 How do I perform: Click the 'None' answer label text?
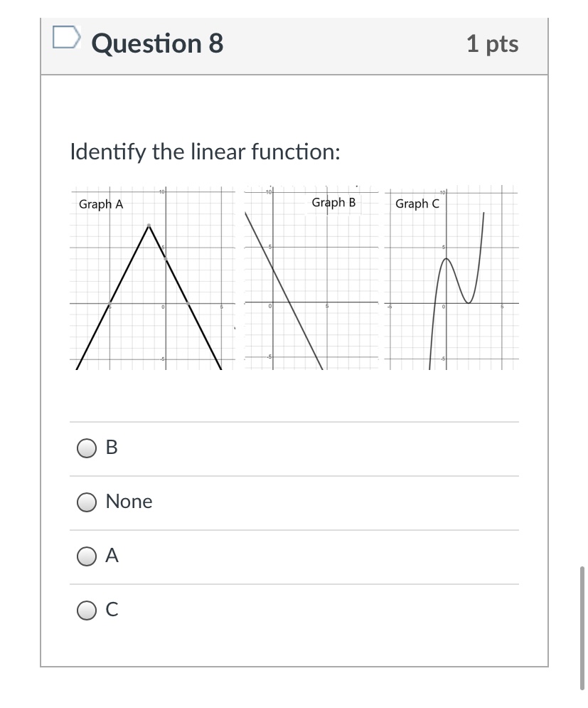[129, 502]
